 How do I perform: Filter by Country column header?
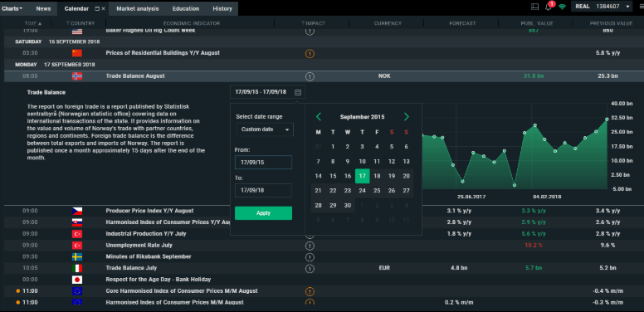[80, 23]
